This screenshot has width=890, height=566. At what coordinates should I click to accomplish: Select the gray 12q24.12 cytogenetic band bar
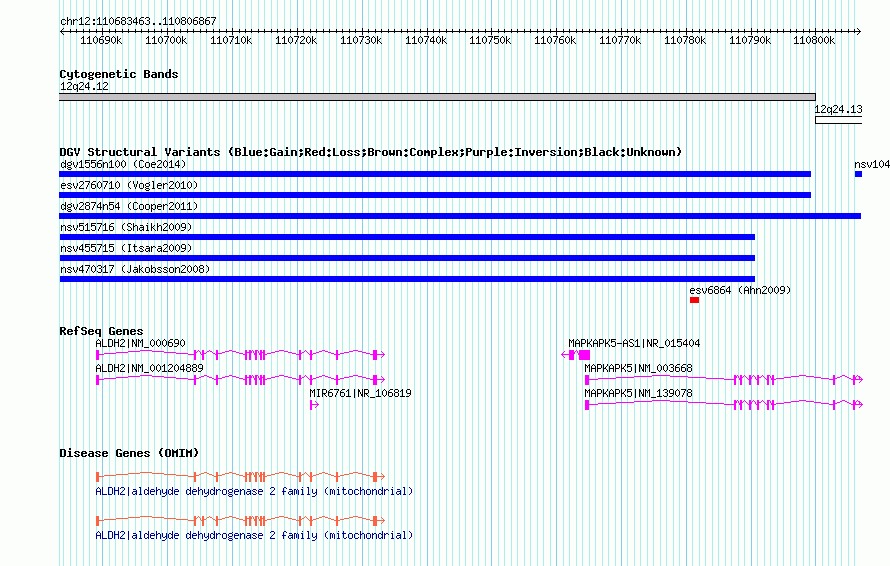coord(437,97)
